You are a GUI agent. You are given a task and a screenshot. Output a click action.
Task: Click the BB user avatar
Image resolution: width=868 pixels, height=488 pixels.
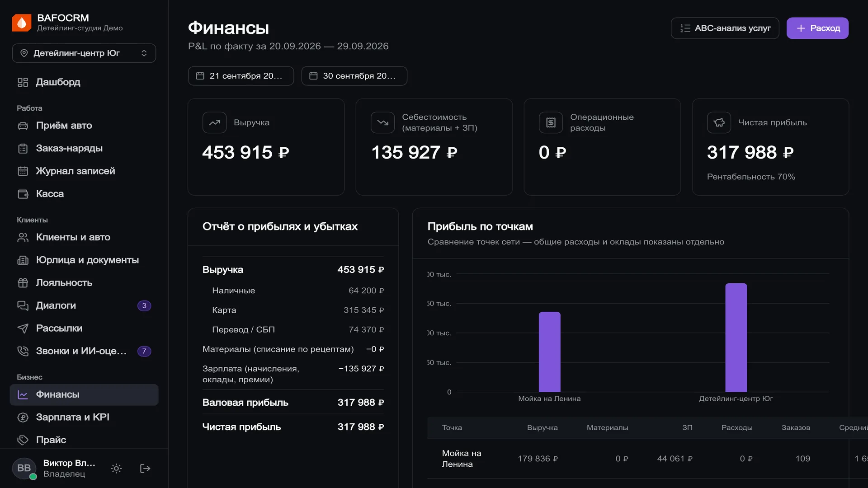pyautogui.click(x=24, y=469)
